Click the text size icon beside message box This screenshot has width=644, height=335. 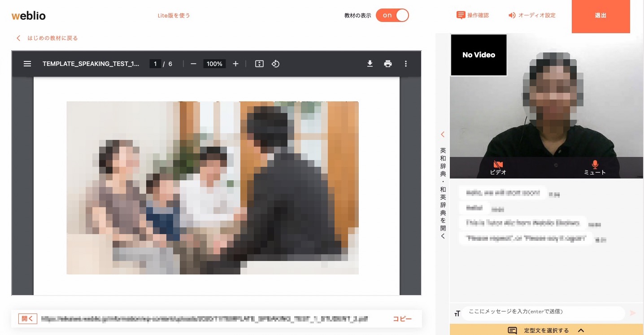(x=457, y=313)
